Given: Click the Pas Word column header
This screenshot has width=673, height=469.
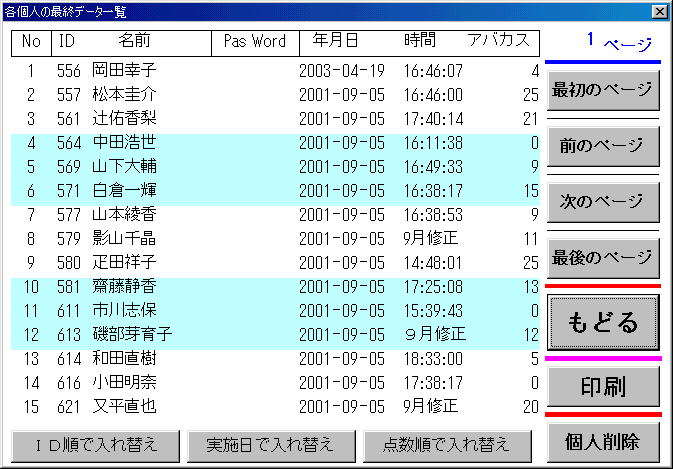Looking at the screenshot, I should coord(255,42).
